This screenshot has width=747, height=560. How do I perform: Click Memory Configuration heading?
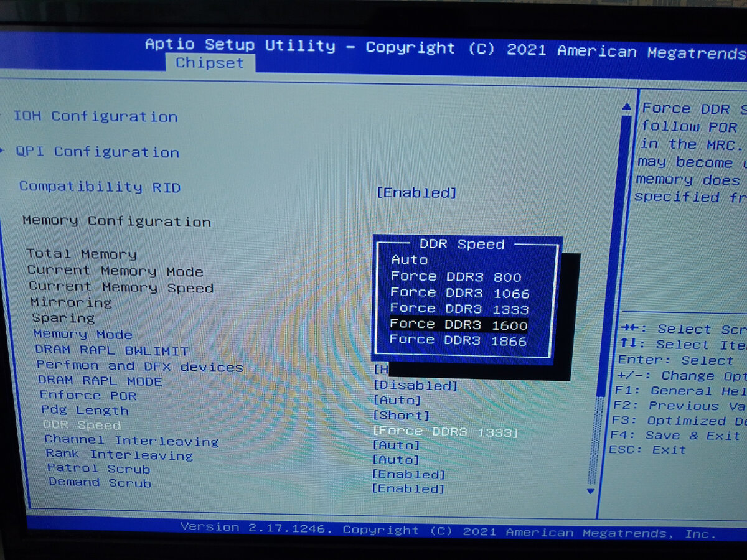pyautogui.click(x=116, y=221)
